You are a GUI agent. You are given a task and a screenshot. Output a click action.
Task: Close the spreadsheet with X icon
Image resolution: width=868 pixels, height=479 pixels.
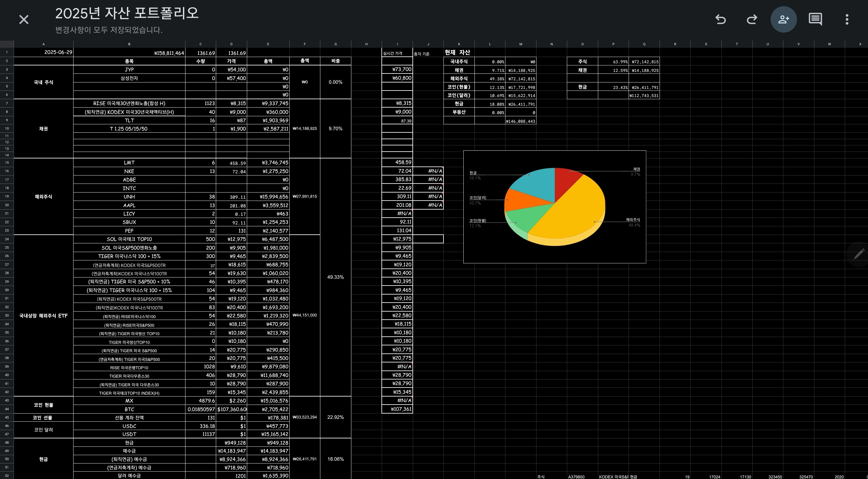[x=24, y=20]
